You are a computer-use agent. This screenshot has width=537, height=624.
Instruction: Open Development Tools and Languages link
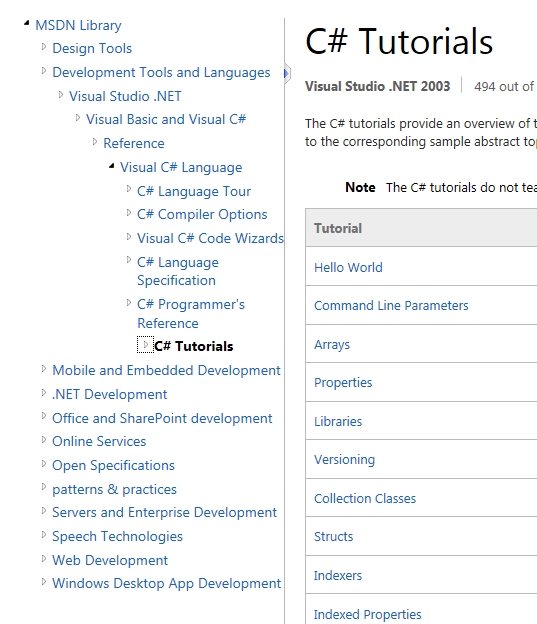coord(161,72)
